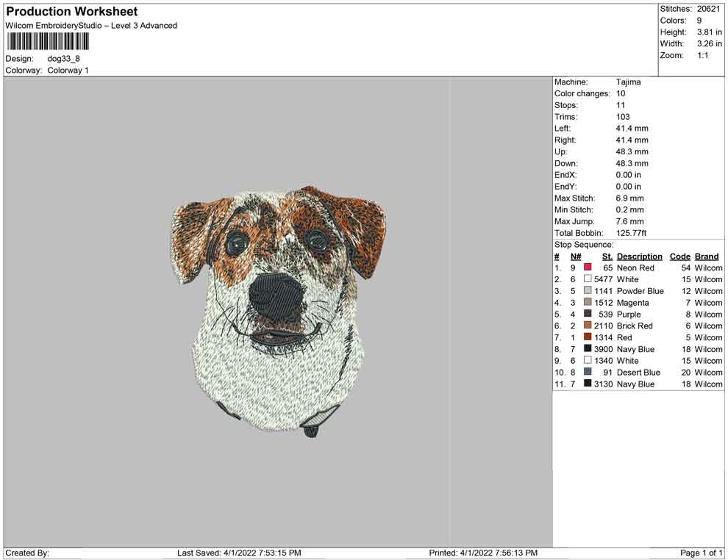Click the Navy Blue row with 3130 stitches
728x560 pixels.
tap(635, 384)
